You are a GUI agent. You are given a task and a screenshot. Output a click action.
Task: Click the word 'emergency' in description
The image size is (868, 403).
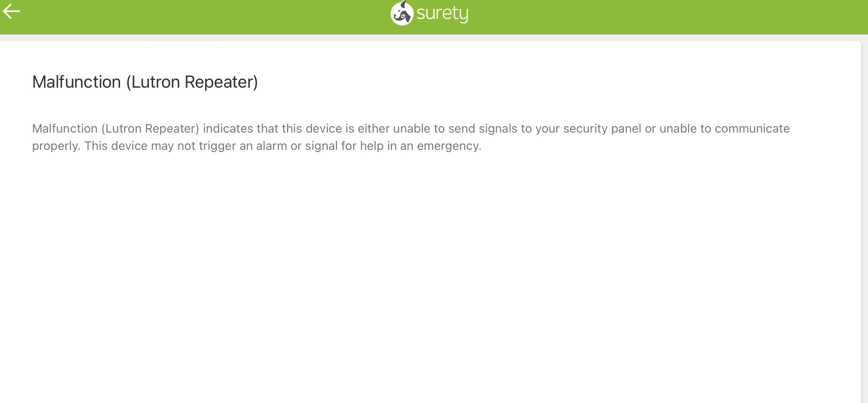[x=448, y=146]
